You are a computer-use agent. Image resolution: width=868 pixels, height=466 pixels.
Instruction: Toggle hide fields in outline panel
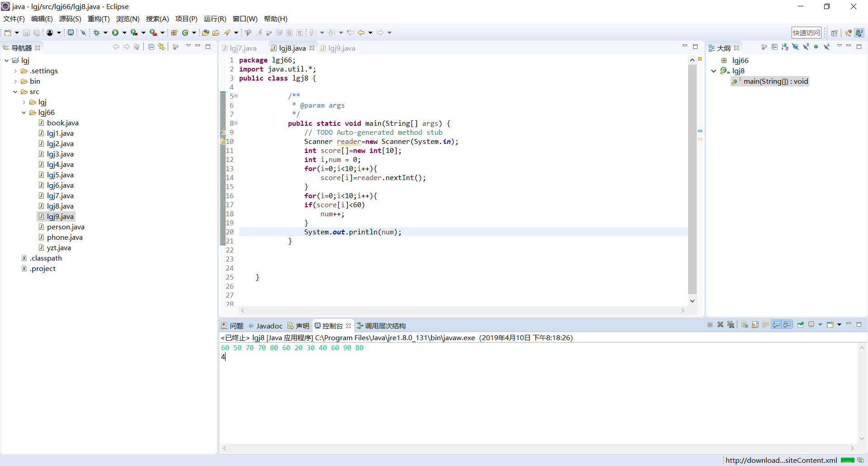[795, 47]
